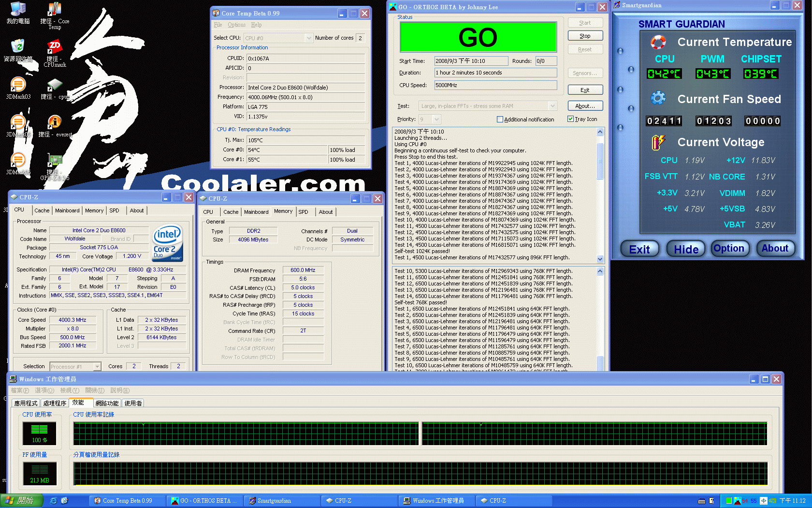Open the CPUmark desktop shortcut

coord(55,54)
